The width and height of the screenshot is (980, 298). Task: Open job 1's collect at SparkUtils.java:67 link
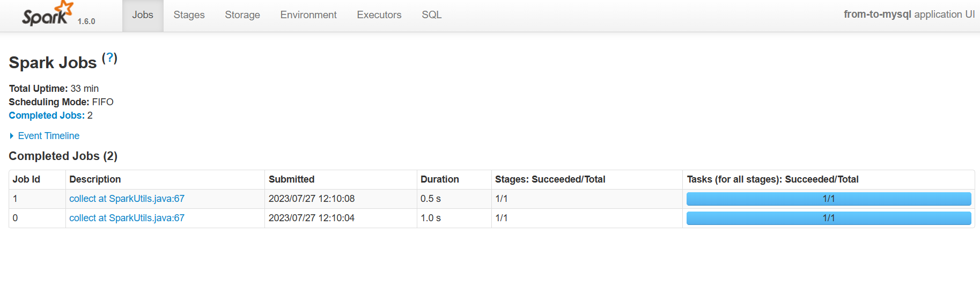pyautogui.click(x=127, y=199)
